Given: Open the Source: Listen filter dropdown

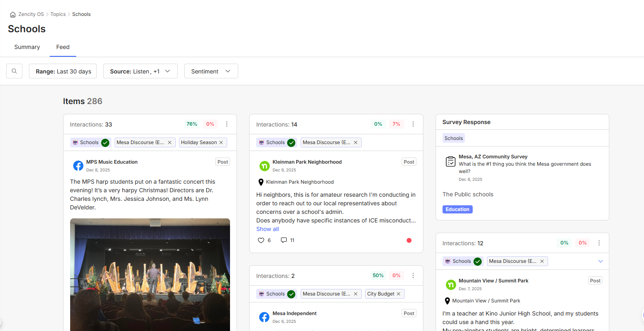Looking at the screenshot, I should click(x=140, y=71).
